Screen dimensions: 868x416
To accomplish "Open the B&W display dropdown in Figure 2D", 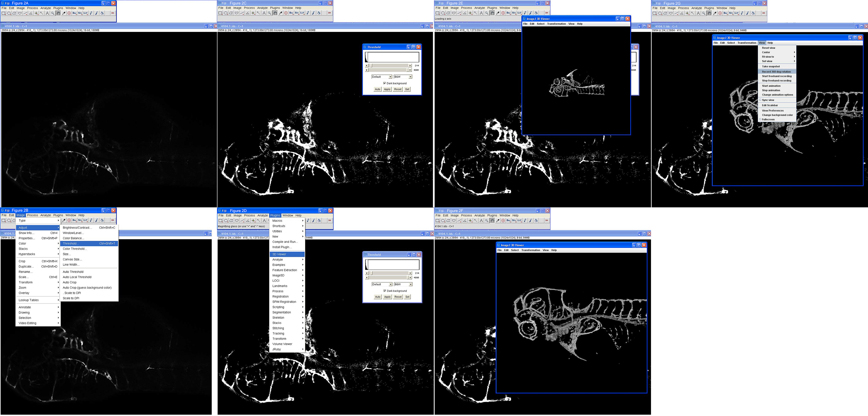I will point(403,284).
